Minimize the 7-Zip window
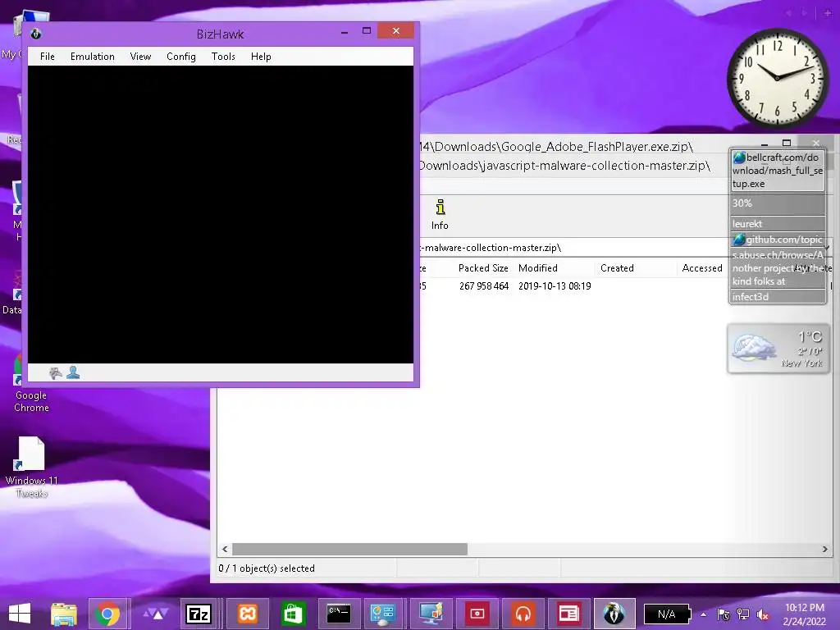840x630 pixels. click(x=765, y=144)
